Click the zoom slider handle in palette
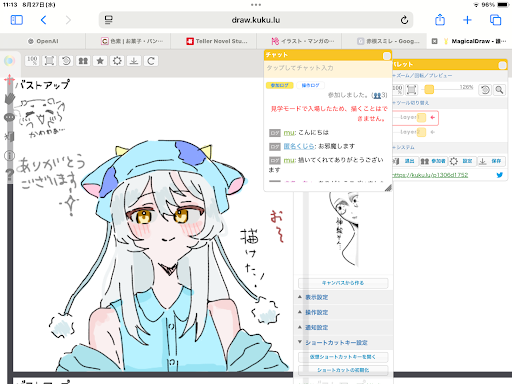Image resolution: width=512 pixels, height=384 pixels. pyautogui.click(x=429, y=89)
